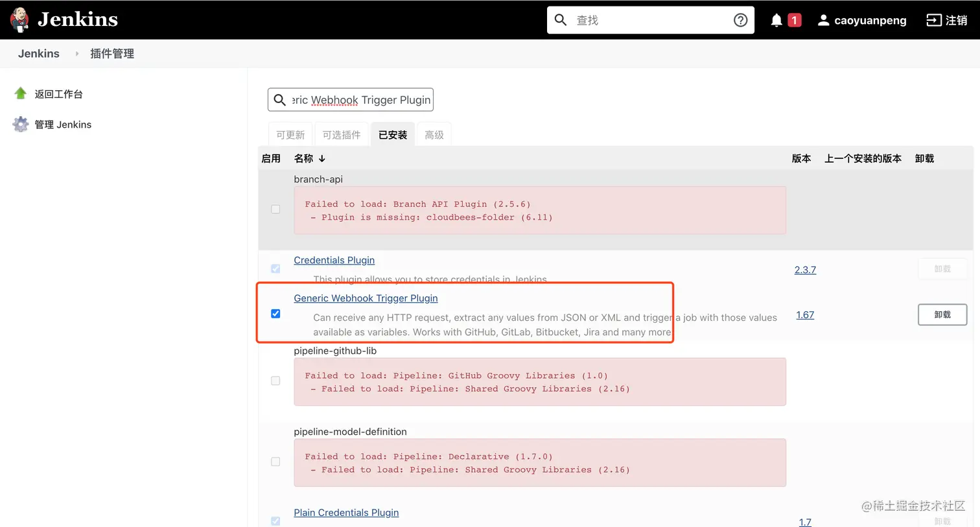Viewport: 980px width, 527px height.
Task: Open the search help question icon
Action: [740, 20]
